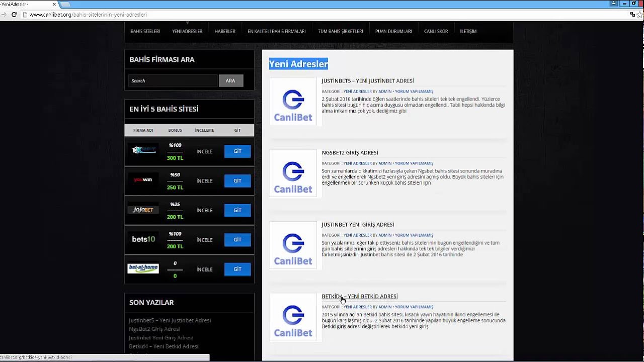Click GIT button in the 300 TL row

[x=237, y=151]
